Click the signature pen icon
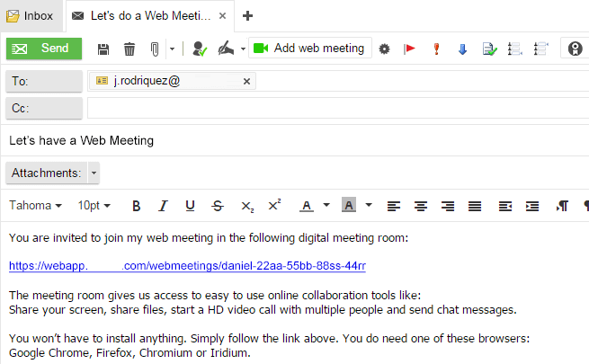Viewport: 589px width, 364px height. (226, 49)
